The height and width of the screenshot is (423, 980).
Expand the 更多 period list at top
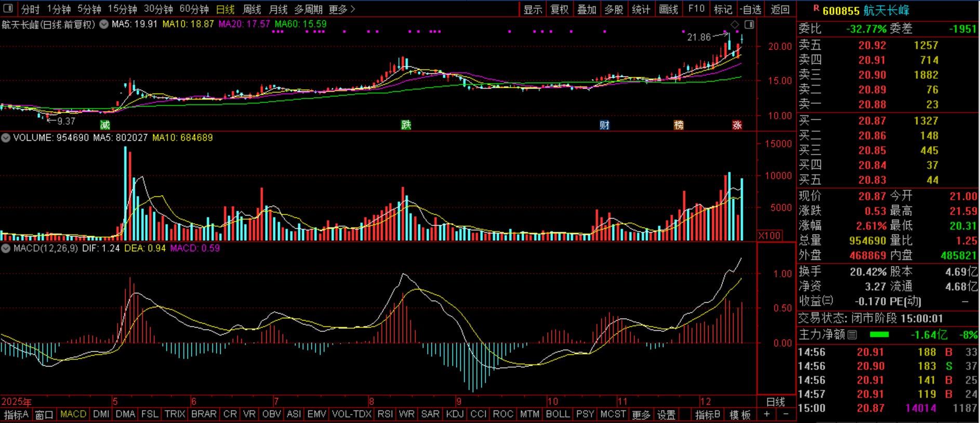pyautogui.click(x=342, y=9)
